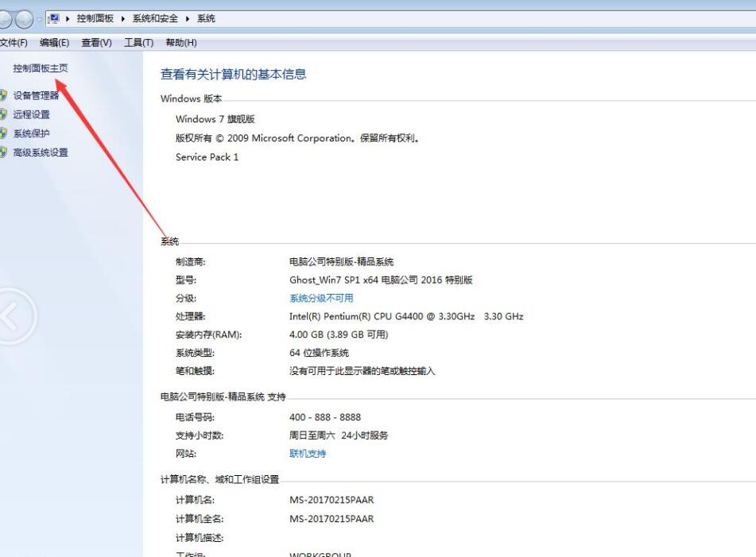Viewport: 756px width, 557px height.
Task: Go to 控制面板主页 link
Action: click(x=41, y=68)
